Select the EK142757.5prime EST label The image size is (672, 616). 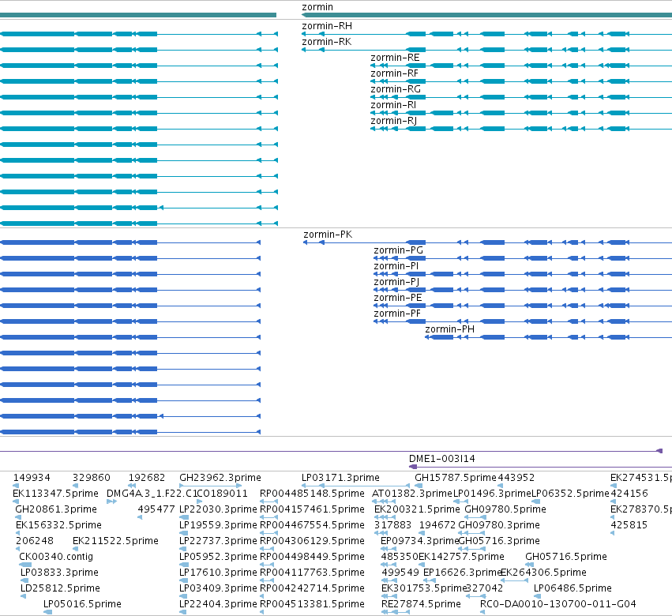pos(462,557)
